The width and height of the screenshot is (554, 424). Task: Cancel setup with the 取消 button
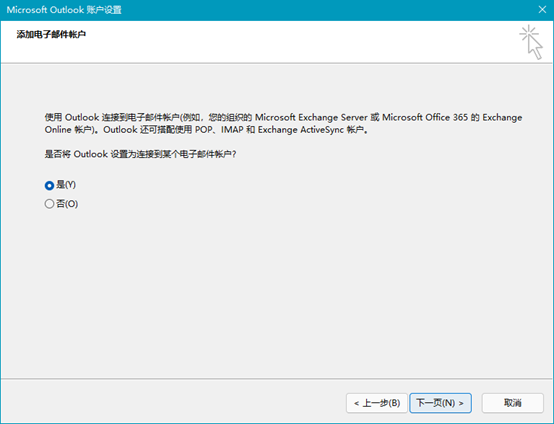pyautogui.click(x=513, y=403)
